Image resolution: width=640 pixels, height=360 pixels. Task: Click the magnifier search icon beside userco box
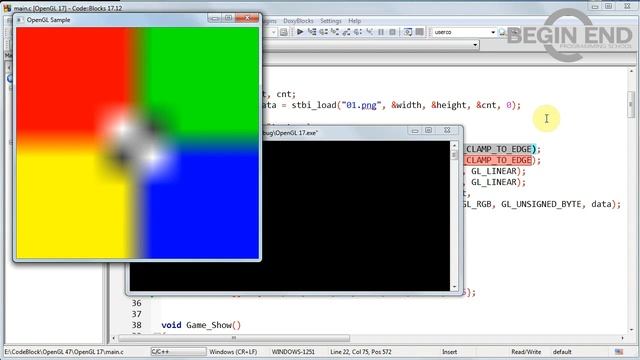coord(502,32)
